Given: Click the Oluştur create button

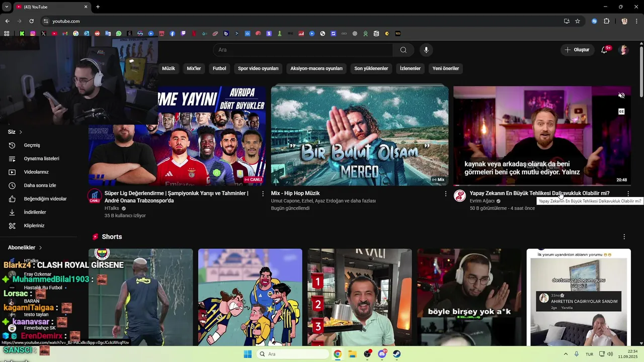Looking at the screenshot, I should (577, 50).
